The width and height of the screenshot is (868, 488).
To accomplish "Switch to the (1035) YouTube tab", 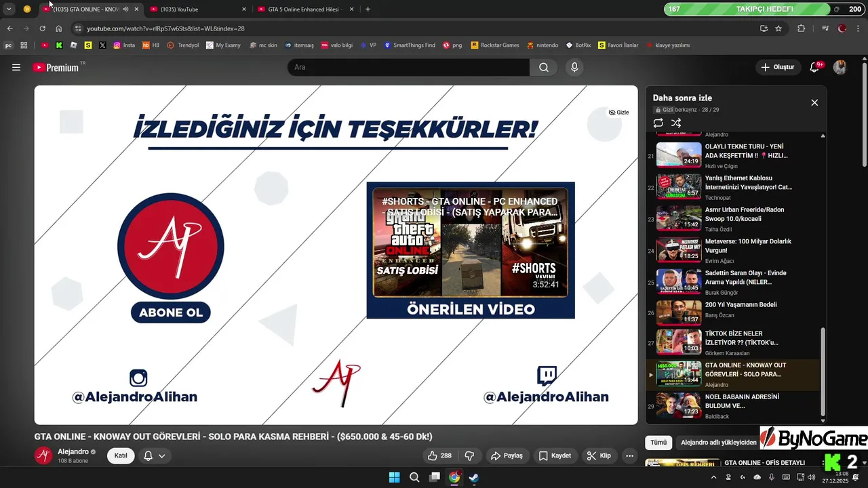I will [197, 9].
